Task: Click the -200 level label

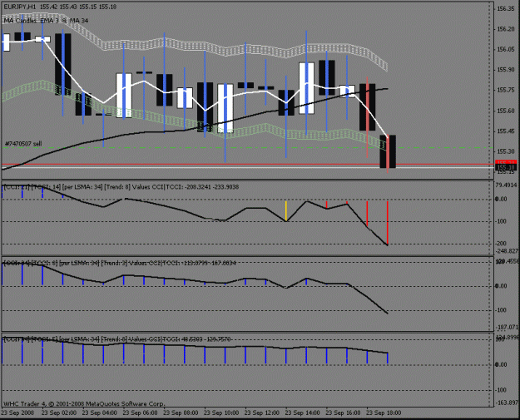Action: click(501, 244)
